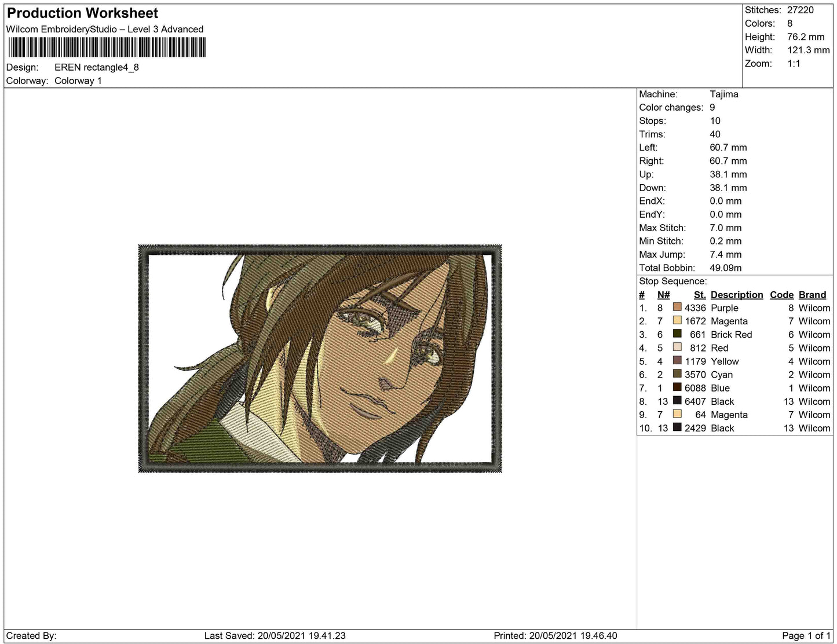Select the stitch count "6088" in stop 7
Image resolution: width=837 pixels, height=644 pixels.
point(695,387)
